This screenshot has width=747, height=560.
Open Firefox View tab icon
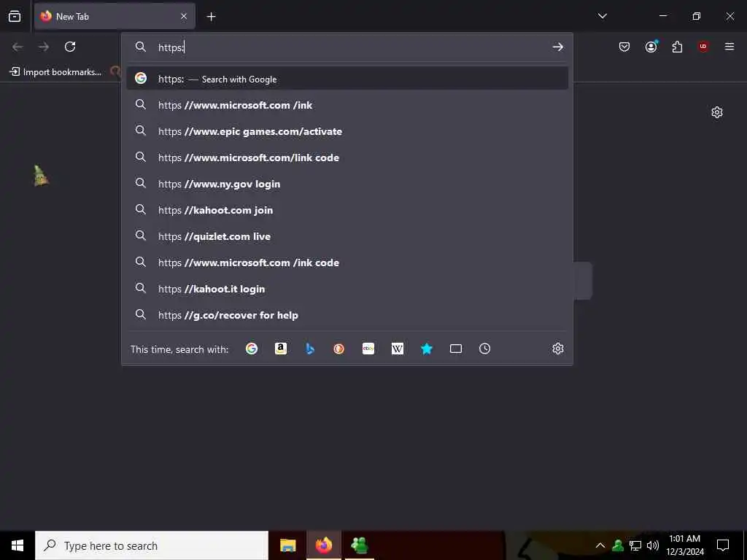15,17
